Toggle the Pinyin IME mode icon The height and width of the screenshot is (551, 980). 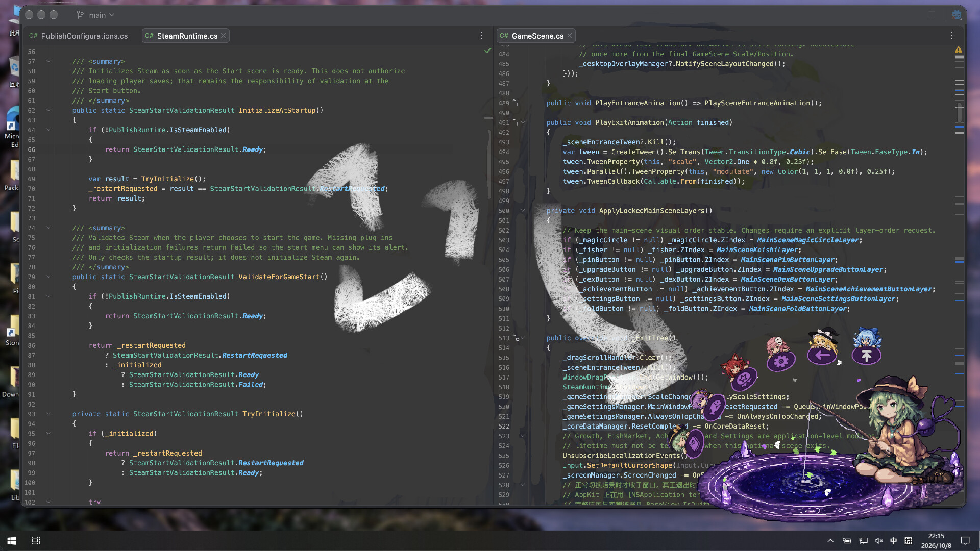[x=908, y=541]
